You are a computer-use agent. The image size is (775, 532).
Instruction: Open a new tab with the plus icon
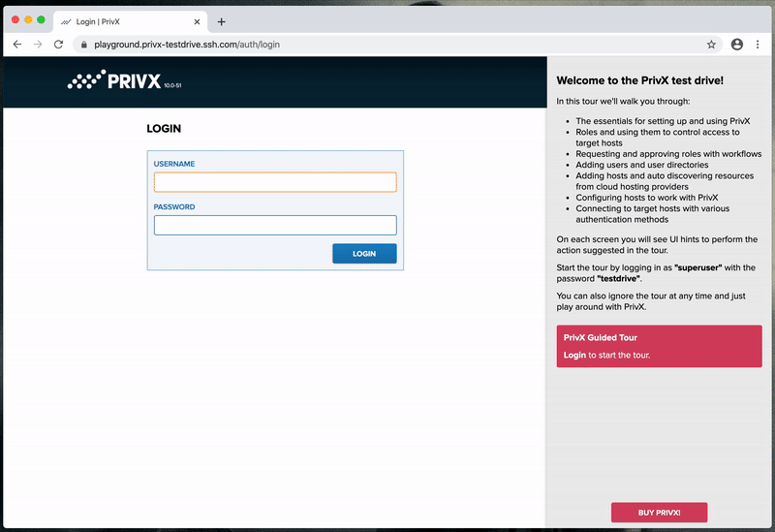pos(222,21)
